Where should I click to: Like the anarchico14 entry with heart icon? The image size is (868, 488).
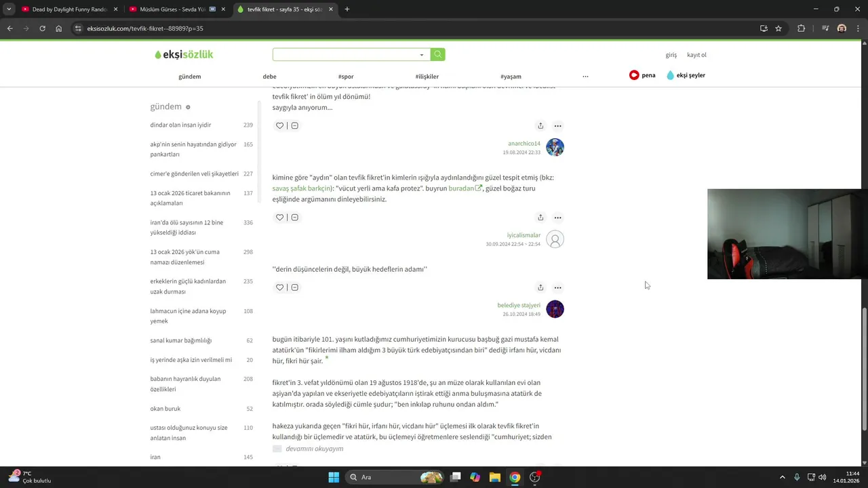(279, 125)
